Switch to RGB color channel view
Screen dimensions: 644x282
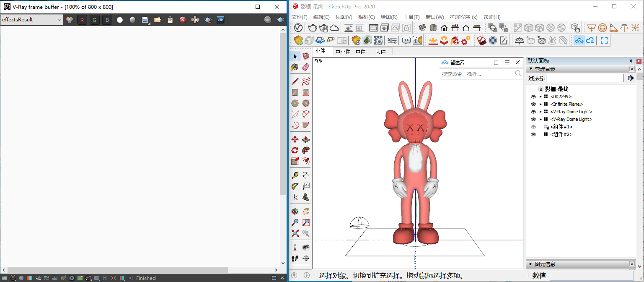pyautogui.click(x=70, y=20)
